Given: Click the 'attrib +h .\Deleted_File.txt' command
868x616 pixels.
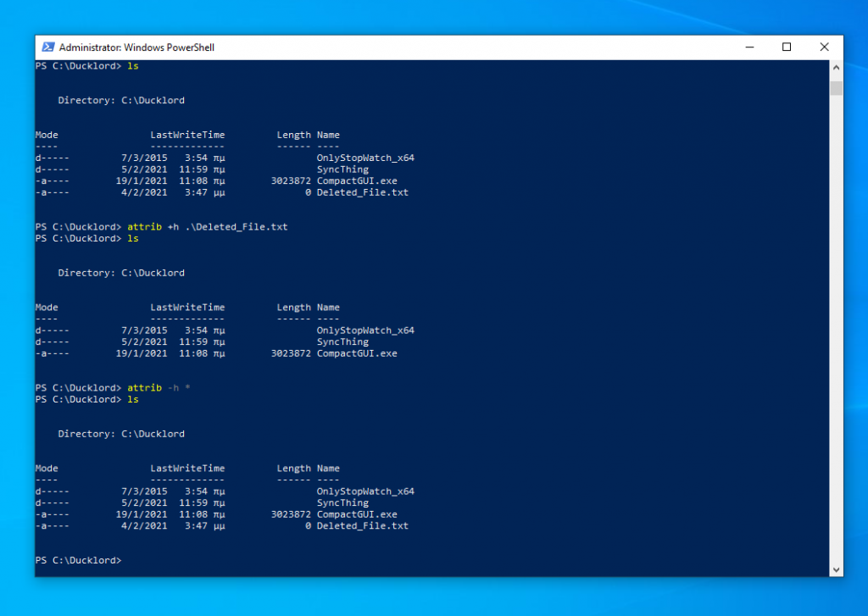Looking at the screenshot, I should 207,227.
